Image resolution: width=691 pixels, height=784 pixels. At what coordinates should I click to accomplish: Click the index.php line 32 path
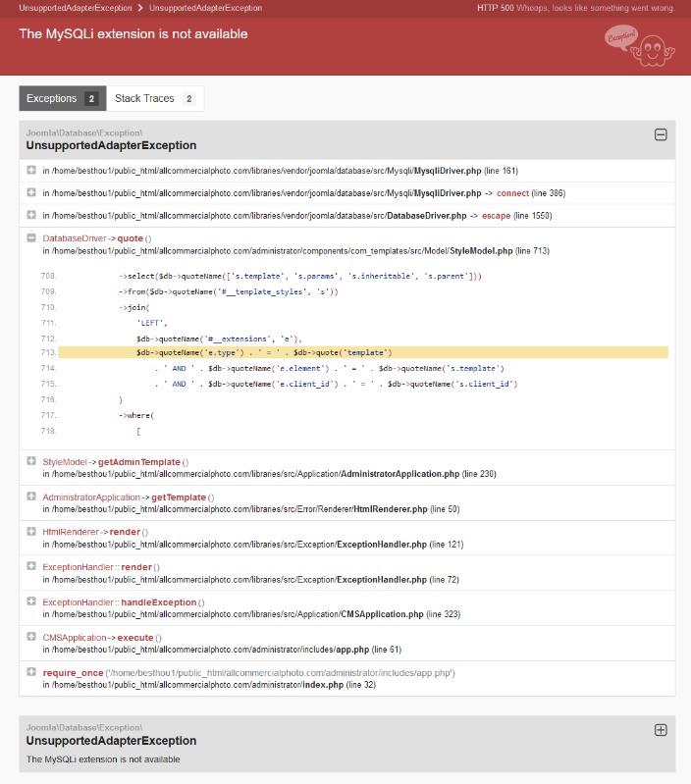(209, 685)
